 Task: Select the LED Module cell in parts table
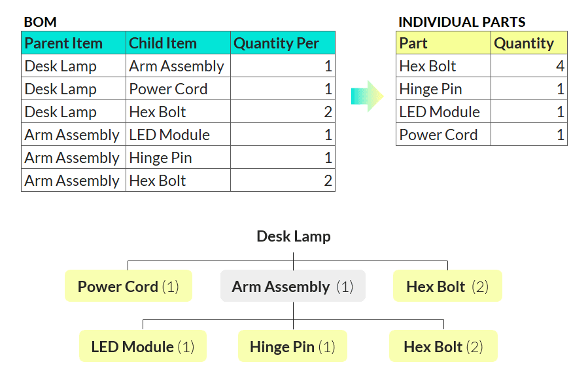443,112
